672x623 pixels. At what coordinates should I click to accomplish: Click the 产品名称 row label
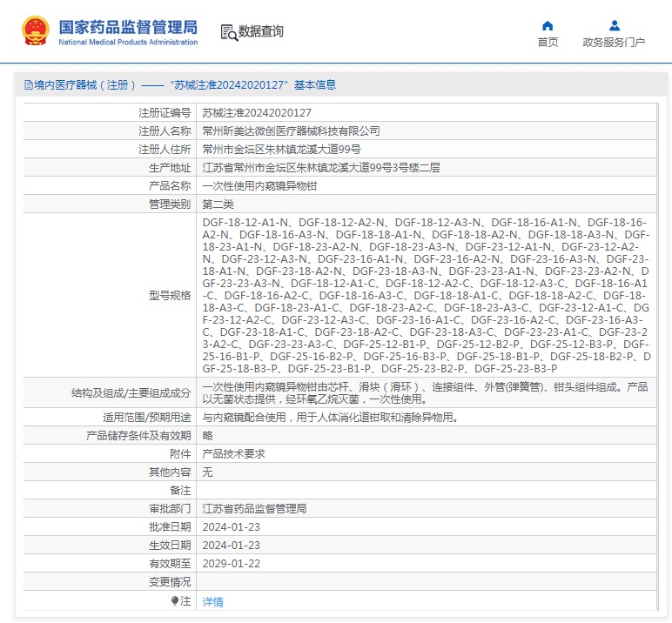(170, 186)
